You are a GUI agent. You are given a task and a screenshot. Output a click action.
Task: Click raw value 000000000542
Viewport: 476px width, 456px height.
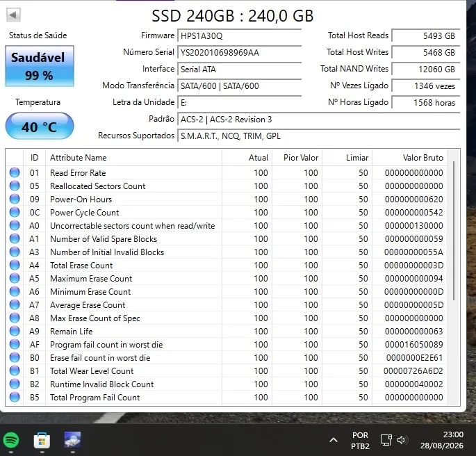[x=413, y=213]
